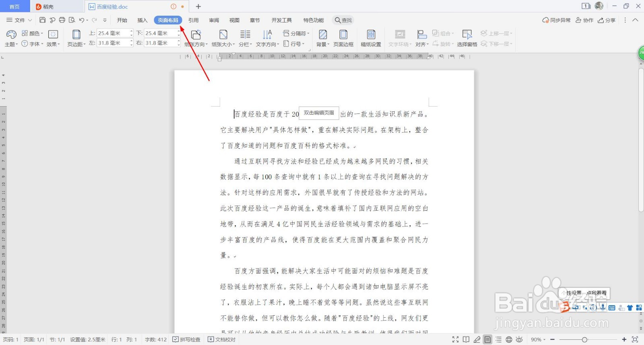This screenshot has width=644, height=345.
Task: Open the Theme (主题) palette icon
Action: tap(11, 35)
